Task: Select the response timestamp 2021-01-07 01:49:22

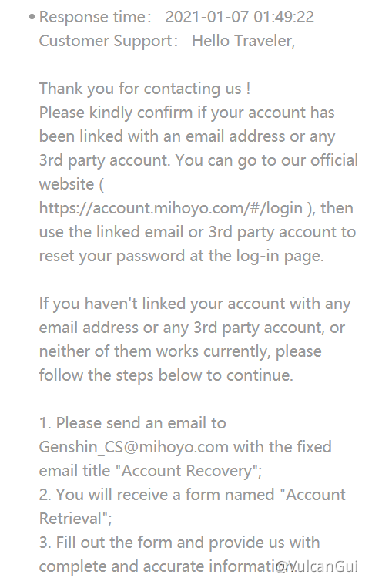Action: (240, 17)
